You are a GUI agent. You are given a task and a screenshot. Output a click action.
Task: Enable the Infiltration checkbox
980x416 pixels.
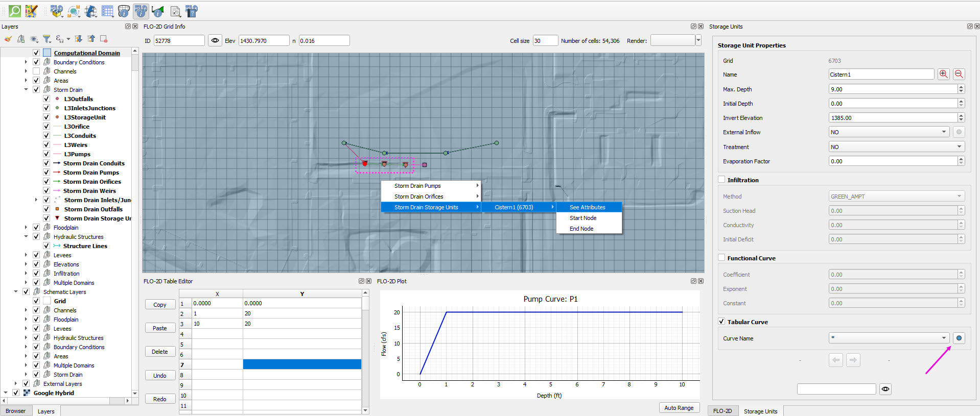tap(721, 180)
